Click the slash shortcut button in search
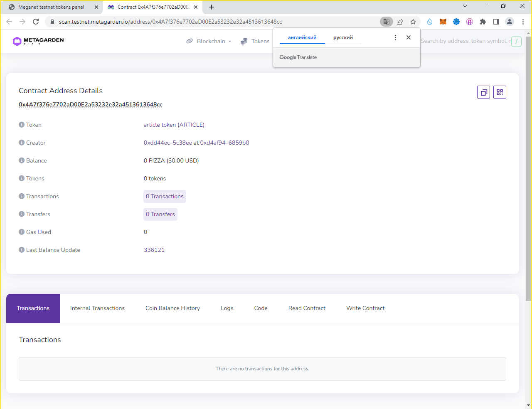The height and width of the screenshot is (409, 532). tap(516, 41)
